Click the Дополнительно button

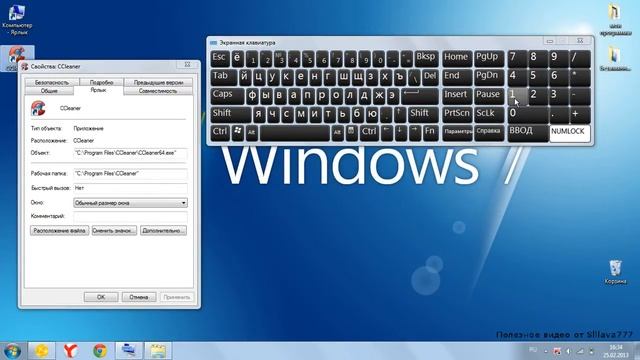tap(163, 231)
